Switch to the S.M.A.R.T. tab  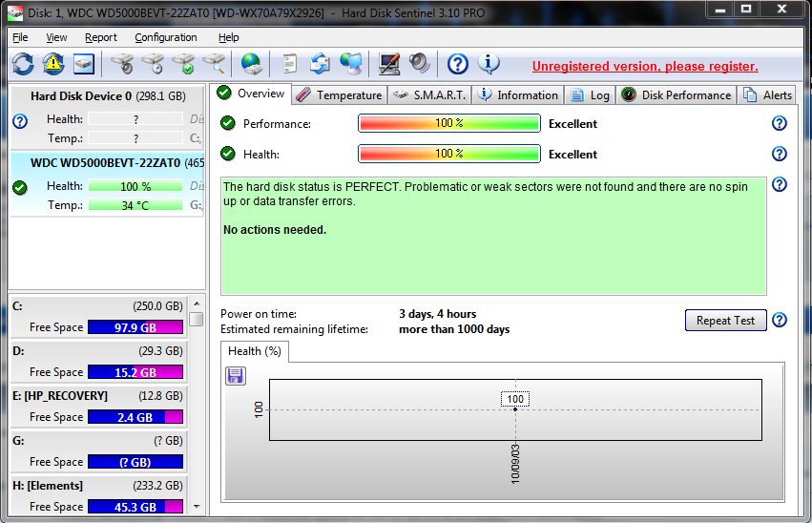click(429, 95)
